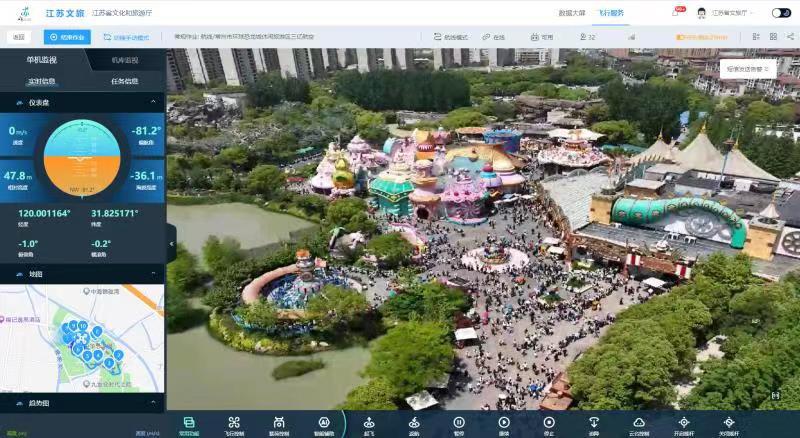This screenshot has height=438, width=800.
Task: Toggle the 切换手动模式 manual mode switch
Action: click(x=125, y=37)
